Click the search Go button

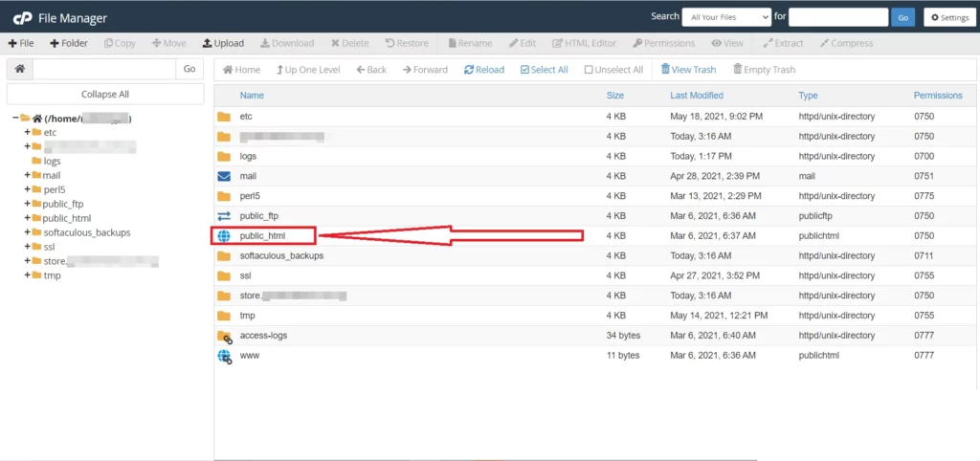click(903, 17)
